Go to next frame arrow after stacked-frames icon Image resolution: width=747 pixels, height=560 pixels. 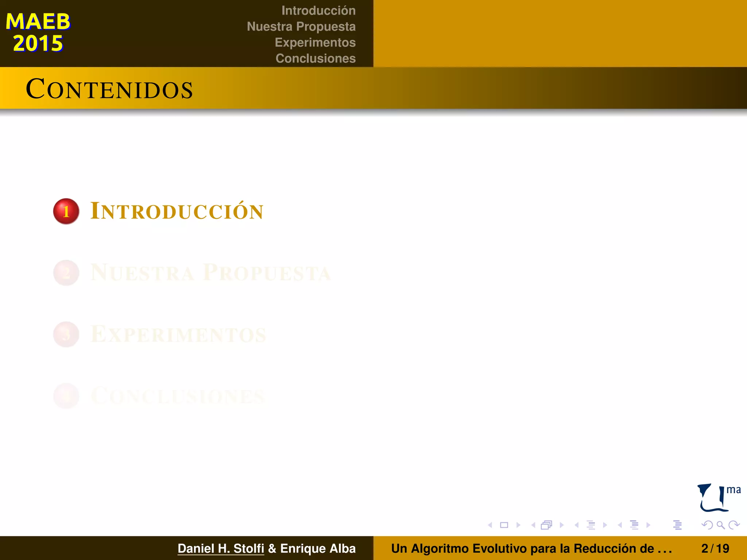click(x=562, y=525)
